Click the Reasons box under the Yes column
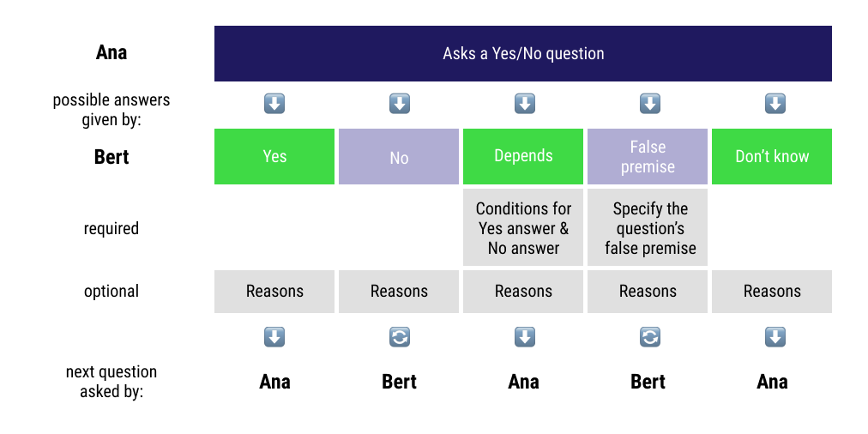This screenshot has height=434, width=868. click(274, 292)
